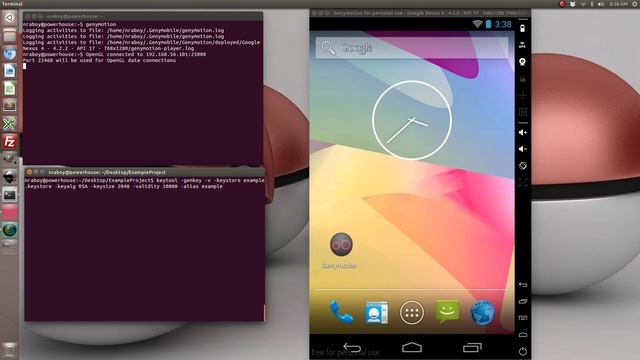
Task: Tap the Android Recents navigation button
Action: 472,347
